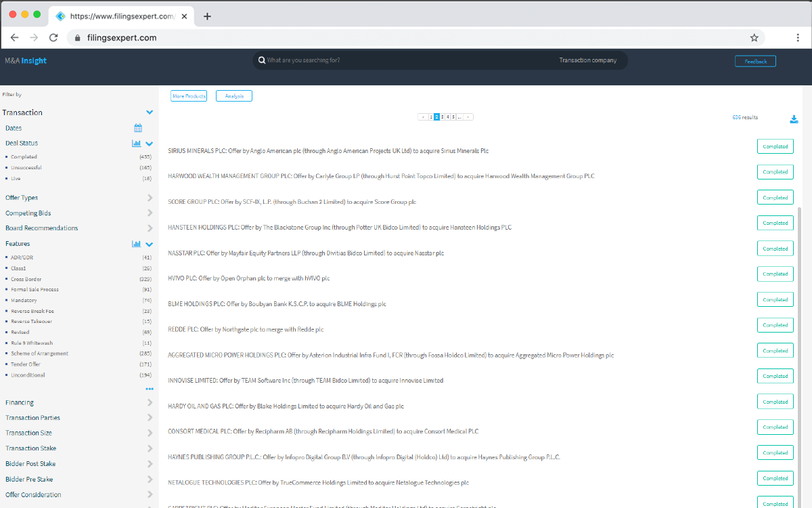Go to the previous results page arrow
The width and height of the screenshot is (812, 508).
(x=423, y=117)
